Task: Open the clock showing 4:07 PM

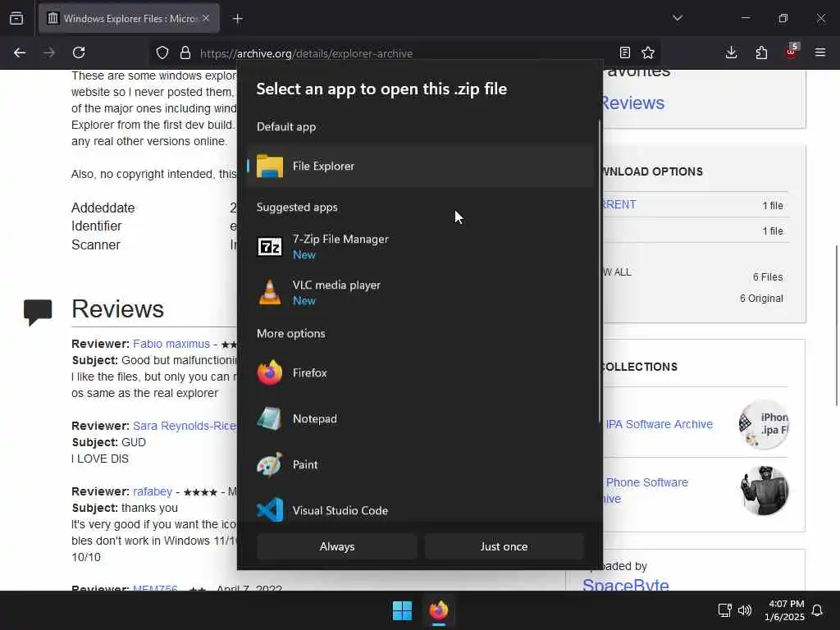Action: click(785, 610)
